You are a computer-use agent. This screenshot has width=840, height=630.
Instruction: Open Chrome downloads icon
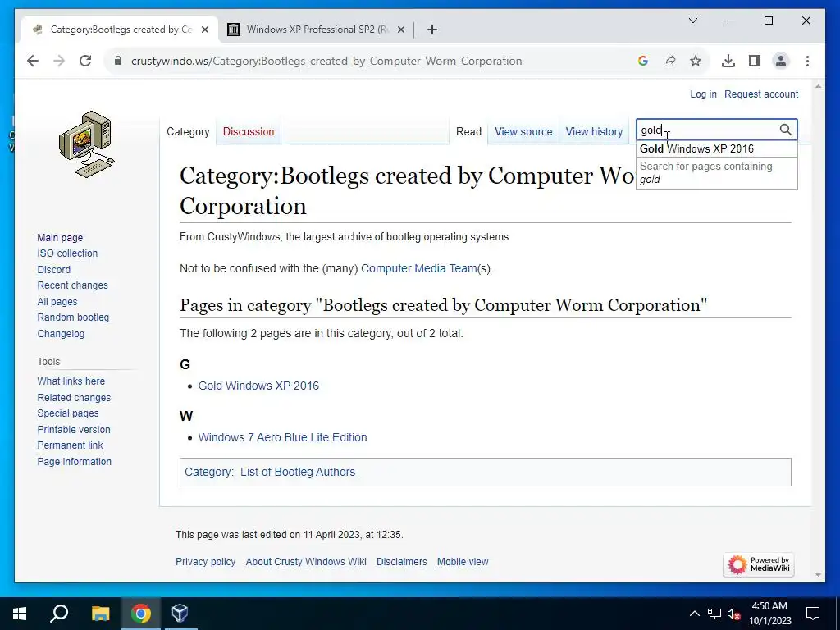[728, 61]
